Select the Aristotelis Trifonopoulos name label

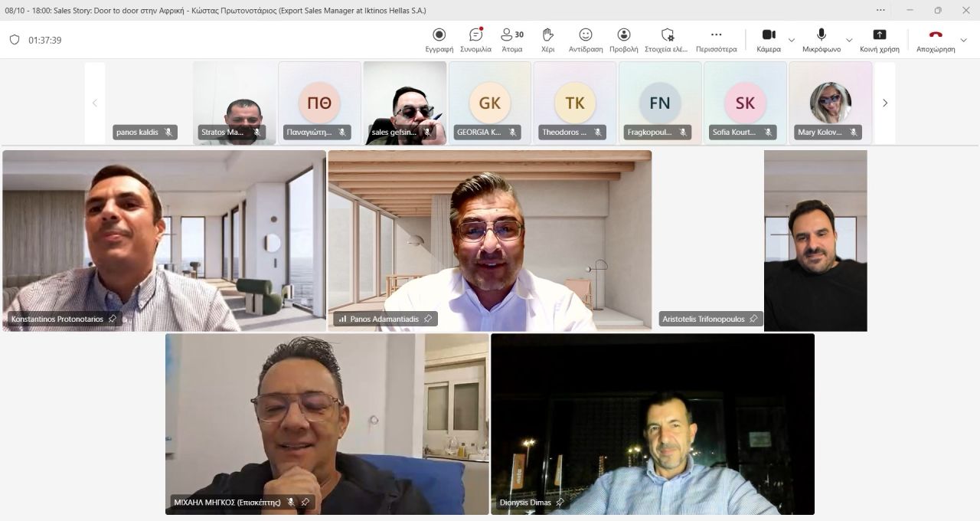[704, 319]
